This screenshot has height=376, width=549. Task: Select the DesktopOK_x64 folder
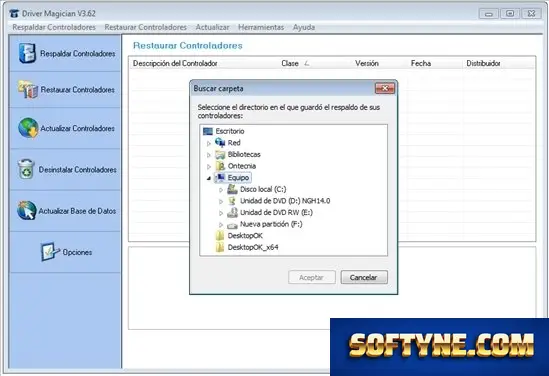point(247,247)
